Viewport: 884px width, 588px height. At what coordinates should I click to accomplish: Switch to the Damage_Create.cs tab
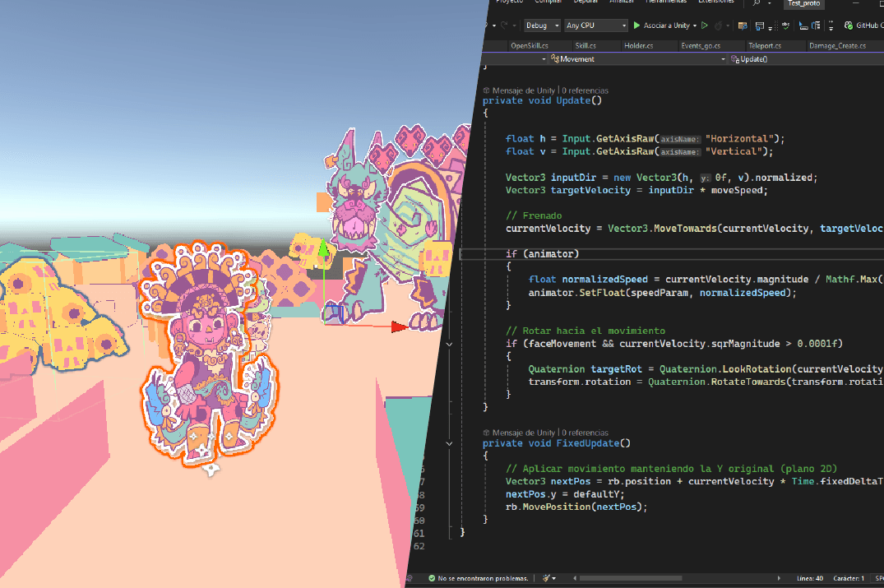(x=837, y=46)
